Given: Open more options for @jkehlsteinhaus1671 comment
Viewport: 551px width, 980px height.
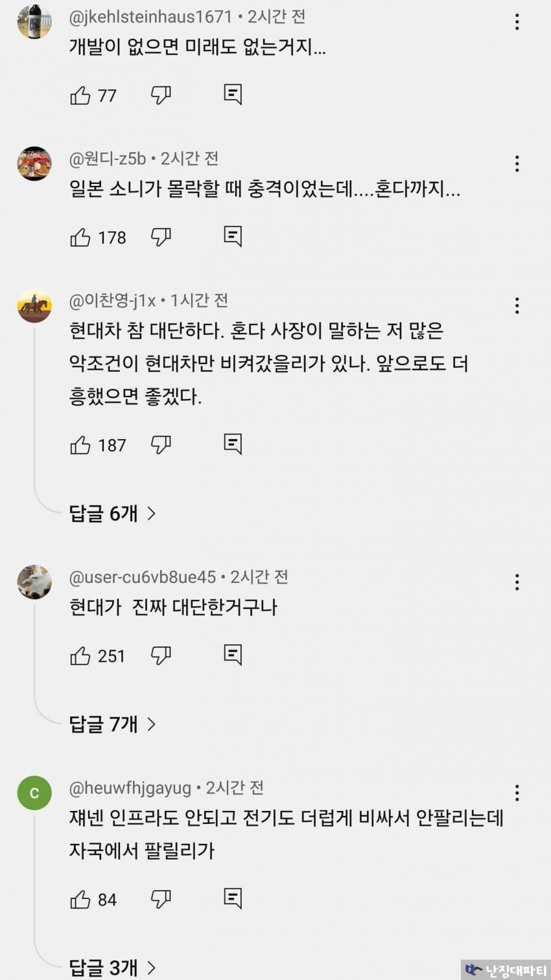Looking at the screenshot, I should click(x=517, y=22).
